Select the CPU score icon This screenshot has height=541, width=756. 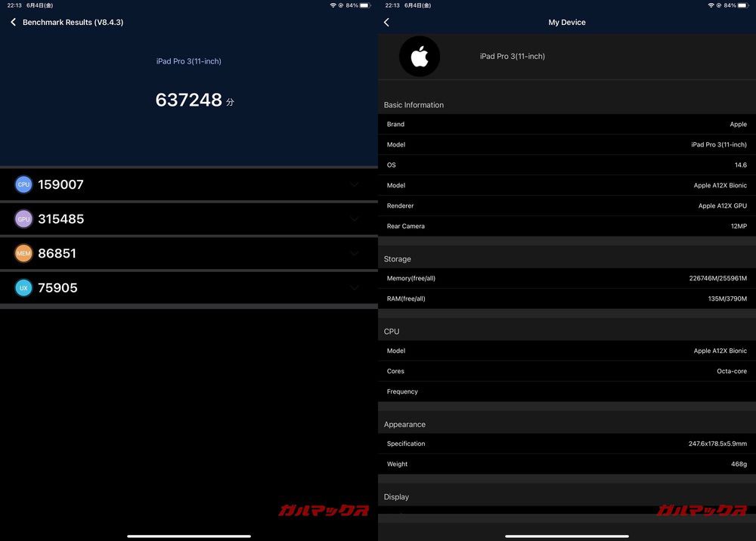23,184
